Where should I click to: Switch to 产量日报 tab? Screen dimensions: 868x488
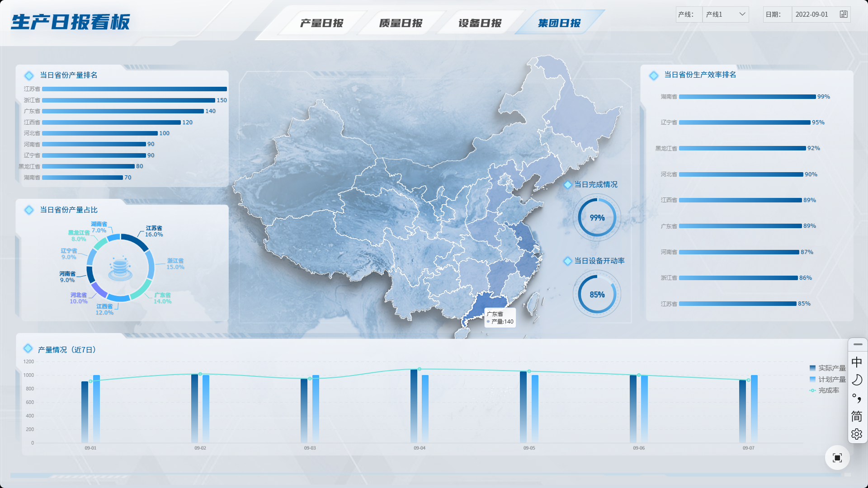coord(321,23)
